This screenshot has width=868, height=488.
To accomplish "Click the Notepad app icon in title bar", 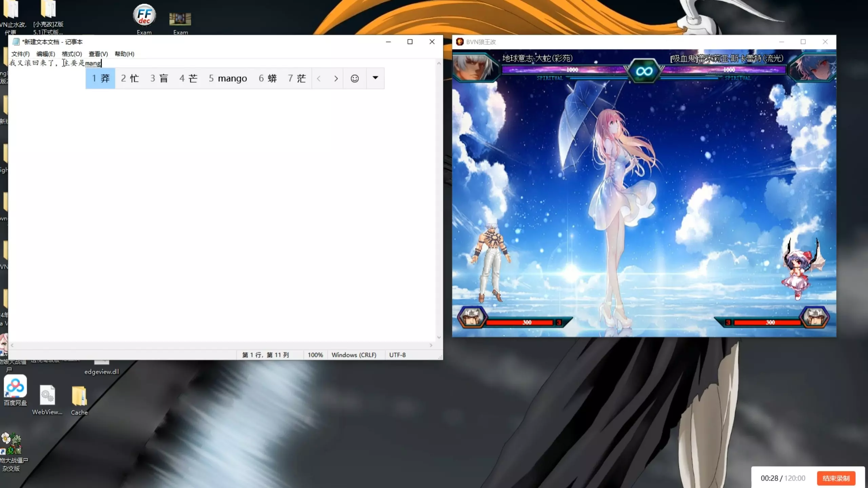I will [16, 42].
